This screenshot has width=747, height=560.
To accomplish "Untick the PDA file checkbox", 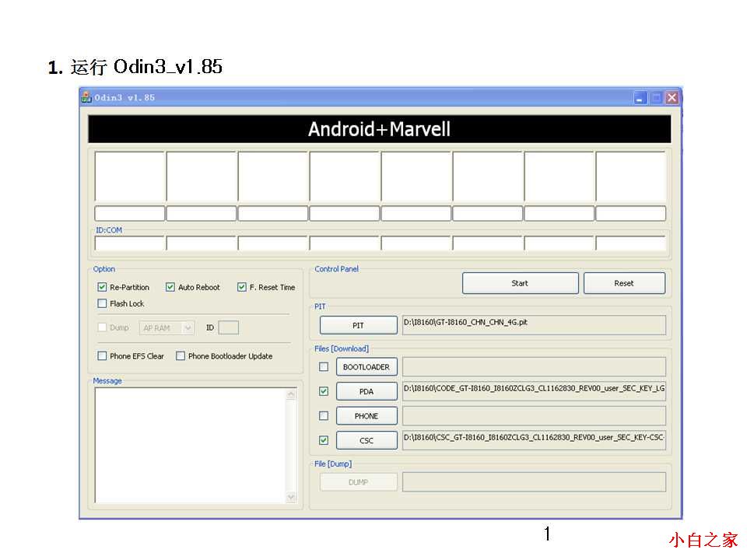I will point(324,391).
